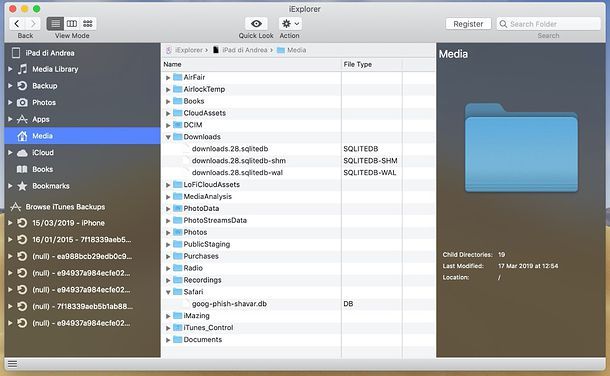Expand the Documents folder

(x=168, y=340)
